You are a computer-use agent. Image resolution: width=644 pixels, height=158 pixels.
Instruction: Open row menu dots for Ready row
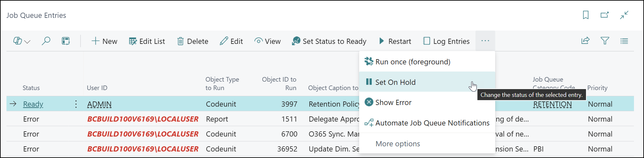tap(76, 104)
